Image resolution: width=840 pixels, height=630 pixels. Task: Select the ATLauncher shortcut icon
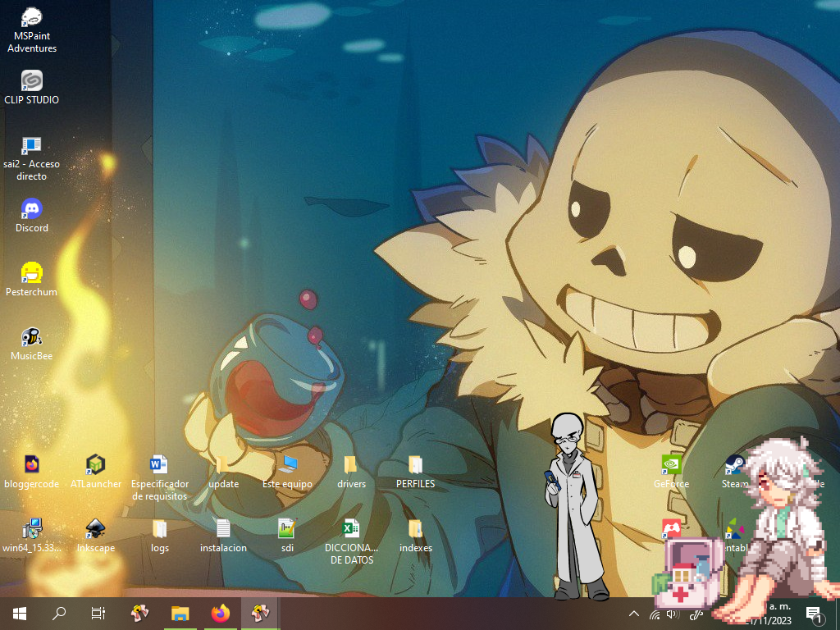[x=96, y=465]
